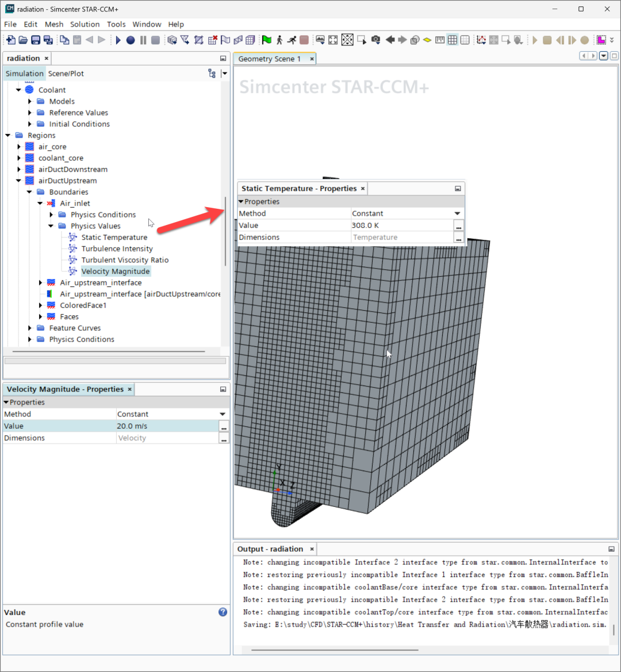This screenshot has width=621, height=672.
Task: Create a new simulation from the toolbar
Action: pyautogui.click(x=11, y=40)
